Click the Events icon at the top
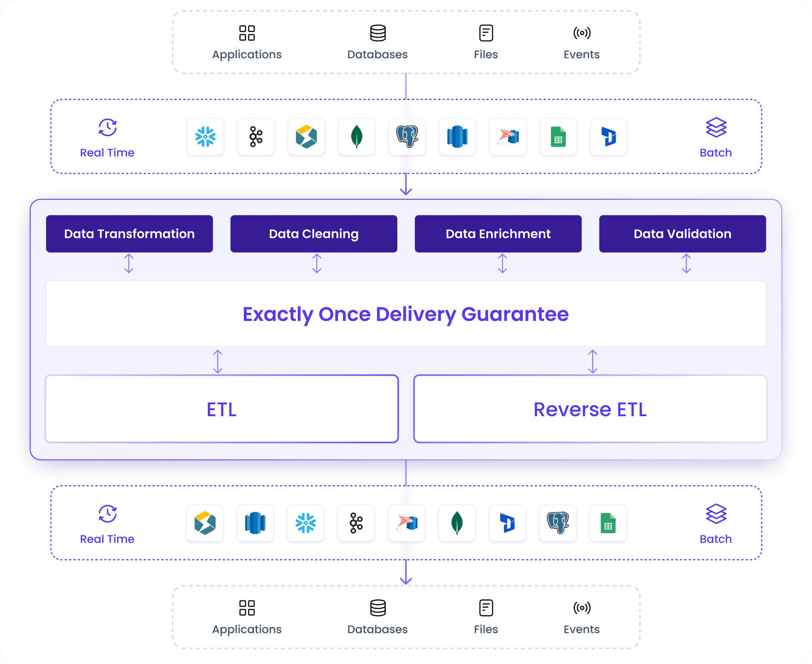Image resolution: width=812 pixels, height=664 pixels. click(x=582, y=41)
